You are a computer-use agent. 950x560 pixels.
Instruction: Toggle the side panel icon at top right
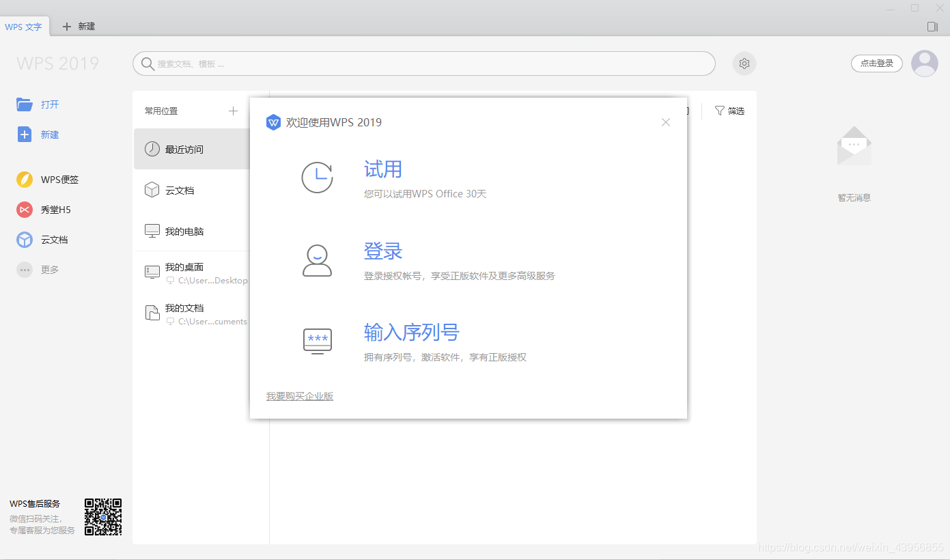932,27
